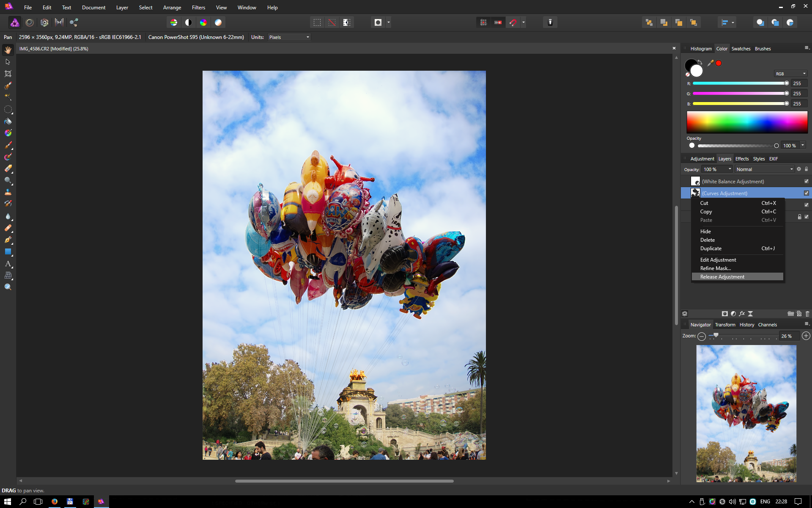Click the red color picker swatch

point(719,63)
